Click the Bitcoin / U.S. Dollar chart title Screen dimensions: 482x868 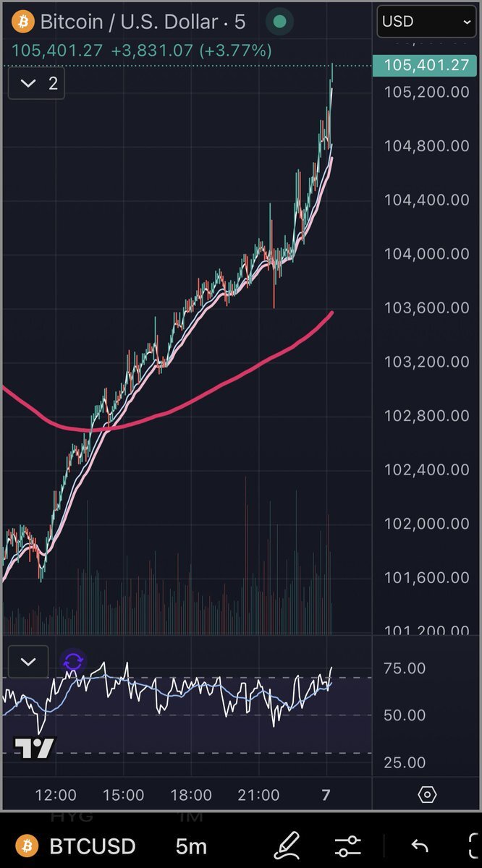128,22
